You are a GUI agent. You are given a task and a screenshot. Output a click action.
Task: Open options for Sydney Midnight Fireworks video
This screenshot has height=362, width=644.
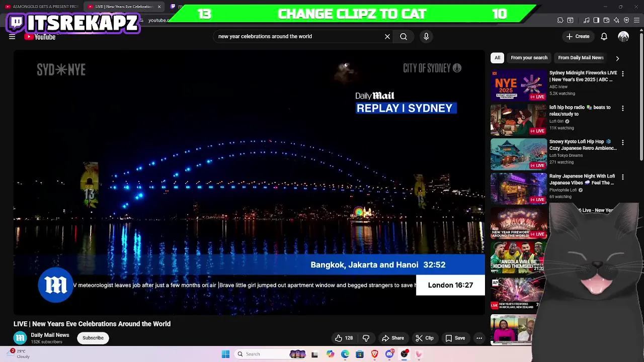click(623, 74)
